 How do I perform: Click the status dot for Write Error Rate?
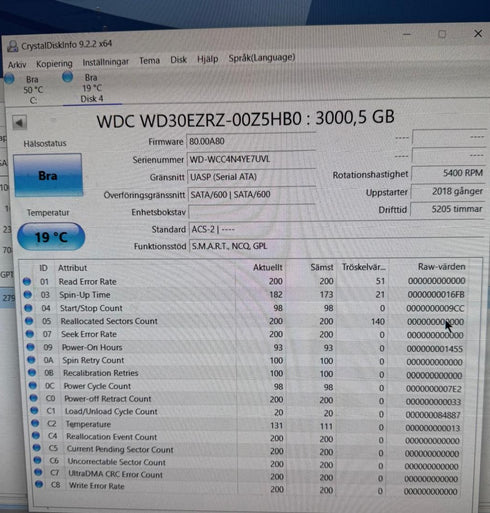39,485
